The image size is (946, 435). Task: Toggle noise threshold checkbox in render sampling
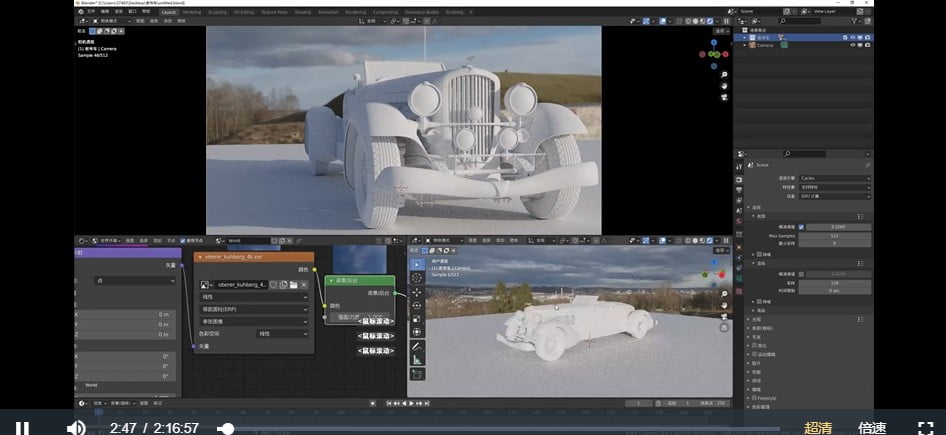(x=801, y=227)
